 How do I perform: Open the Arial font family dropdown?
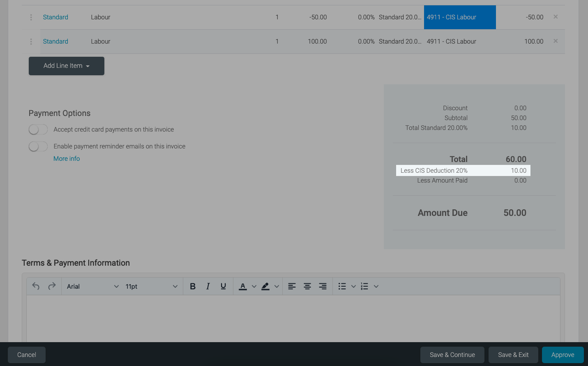pos(92,286)
